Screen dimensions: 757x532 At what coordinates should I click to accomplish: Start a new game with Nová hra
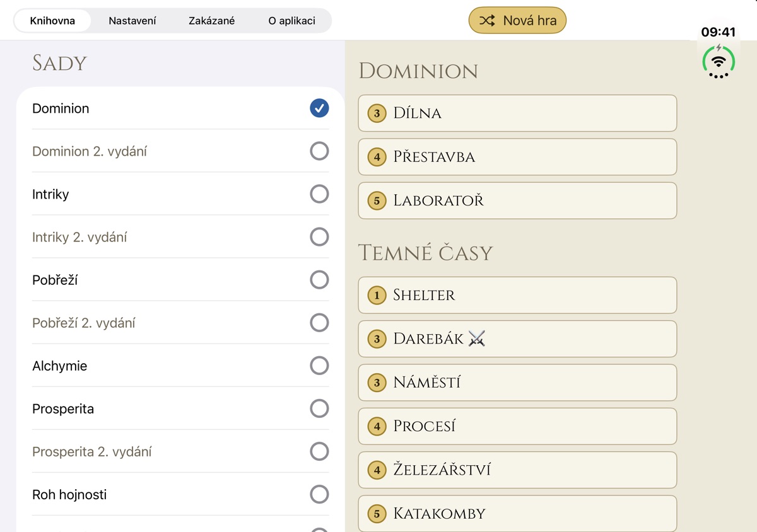(517, 21)
